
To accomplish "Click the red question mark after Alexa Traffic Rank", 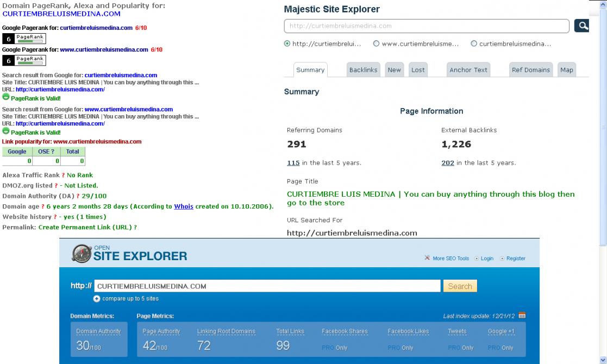I will tap(63, 175).
